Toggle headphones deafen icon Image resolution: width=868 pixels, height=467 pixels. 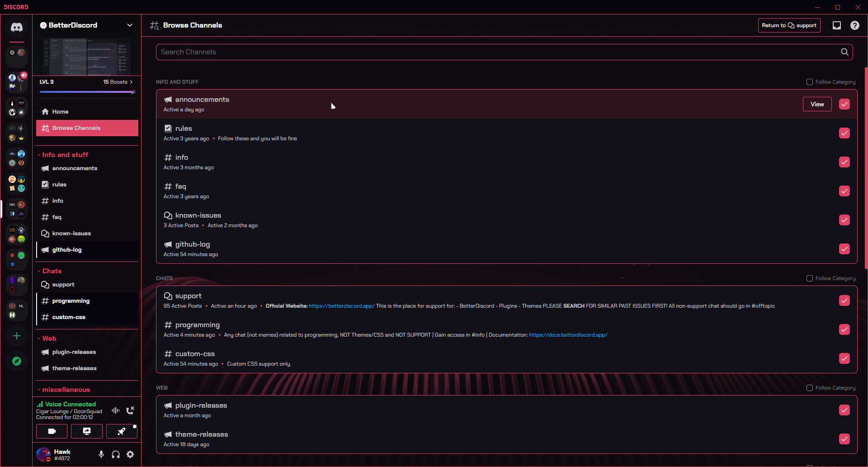pyautogui.click(x=116, y=454)
